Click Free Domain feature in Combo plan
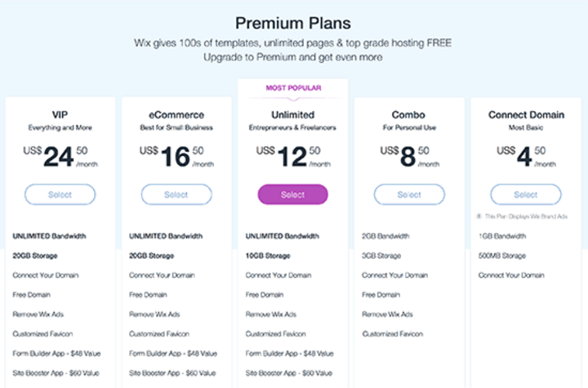Viewport: 588px width, 388px height. coord(381,295)
